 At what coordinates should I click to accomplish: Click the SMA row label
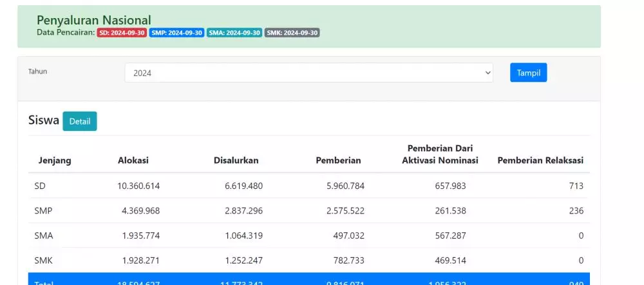(44, 236)
